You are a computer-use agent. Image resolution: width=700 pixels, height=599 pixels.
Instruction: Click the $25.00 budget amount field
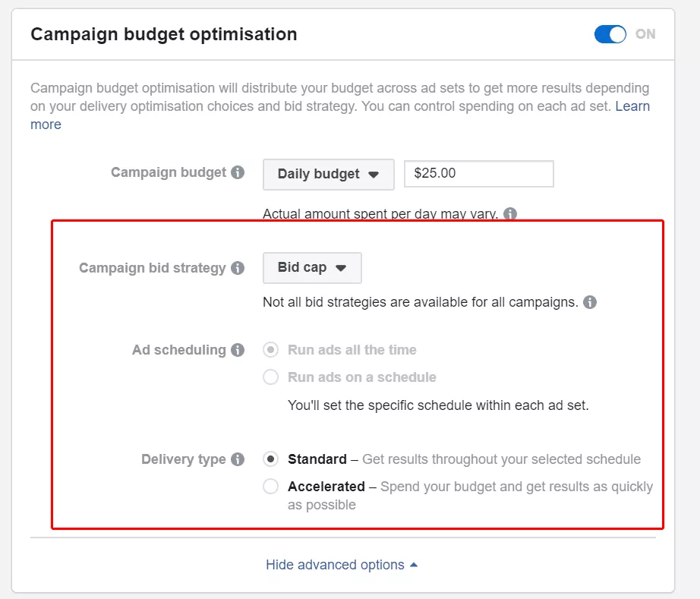(478, 173)
